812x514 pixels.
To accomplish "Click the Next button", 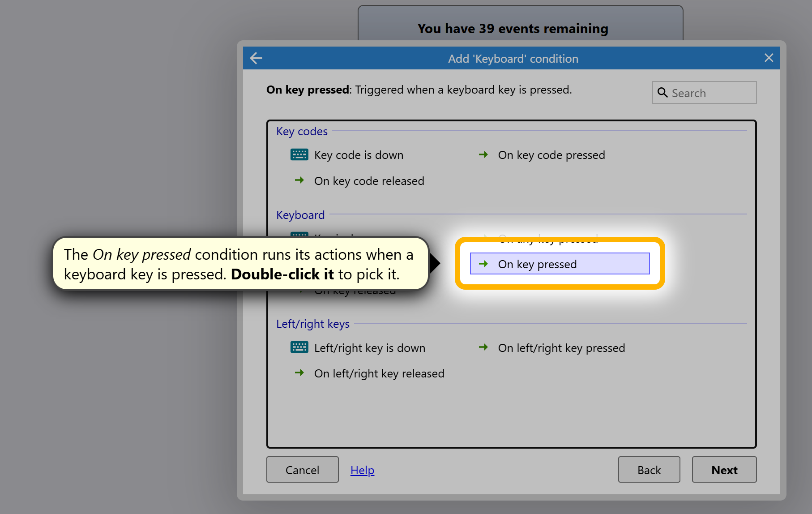I will point(724,470).
